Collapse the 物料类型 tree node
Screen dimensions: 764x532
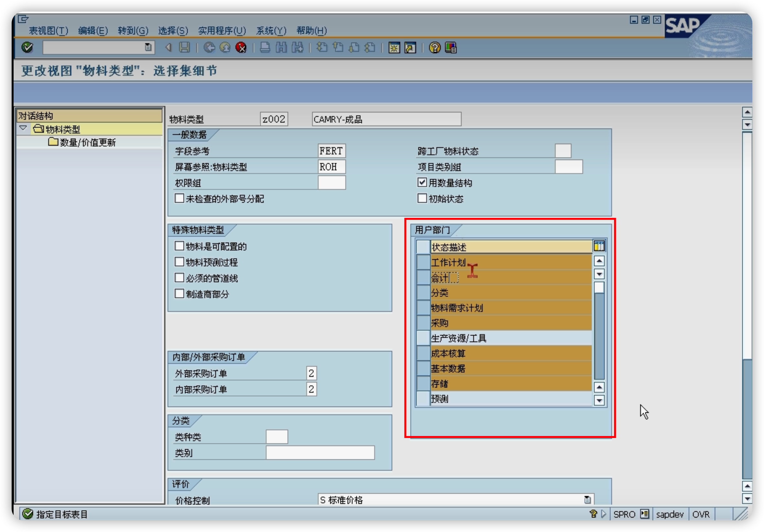click(x=23, y=128)
